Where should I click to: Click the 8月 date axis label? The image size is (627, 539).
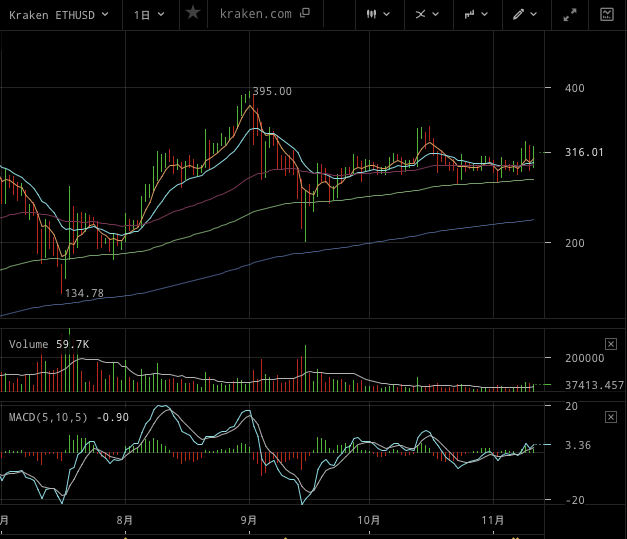tap(125, 520)
